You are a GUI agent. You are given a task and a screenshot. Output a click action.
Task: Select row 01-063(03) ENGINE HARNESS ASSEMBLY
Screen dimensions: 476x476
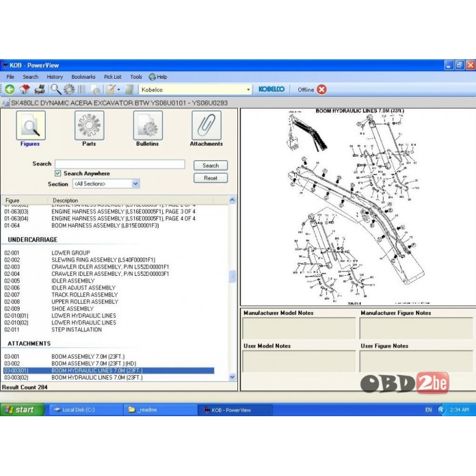(x=109, y=212)
